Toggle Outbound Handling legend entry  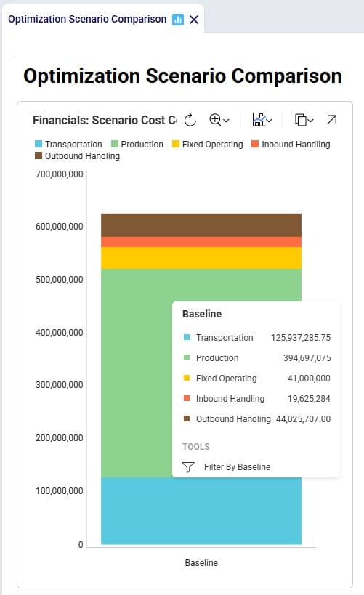77,156
